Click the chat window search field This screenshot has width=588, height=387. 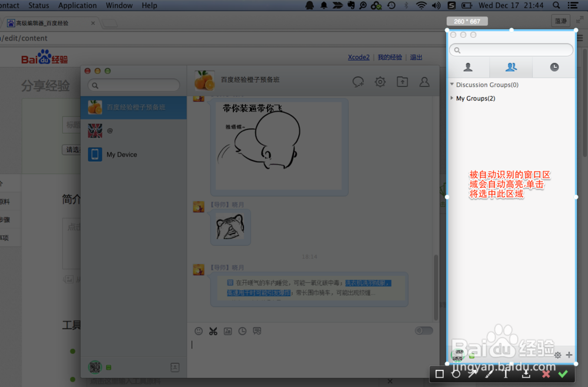134,85
